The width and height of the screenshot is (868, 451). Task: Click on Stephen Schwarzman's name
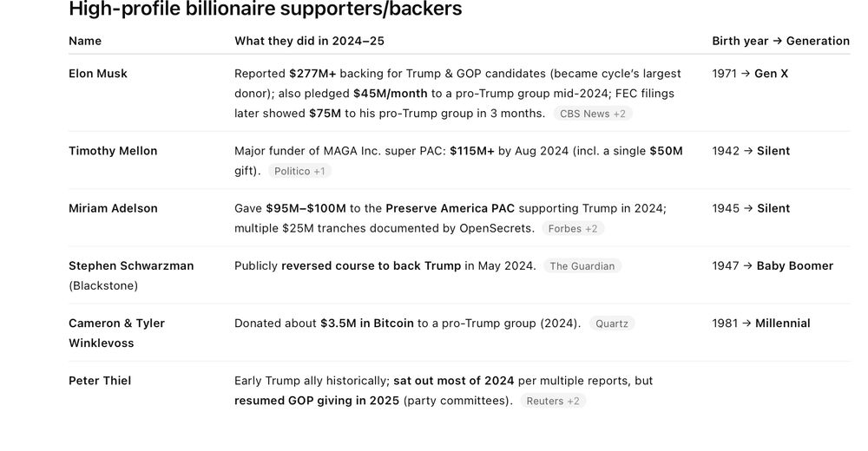tap(131, 265)
